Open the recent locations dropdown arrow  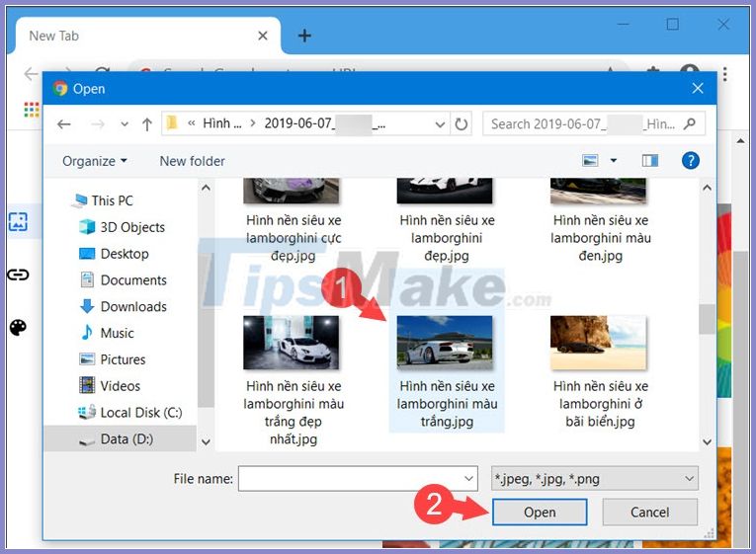(x=125, y=124)
